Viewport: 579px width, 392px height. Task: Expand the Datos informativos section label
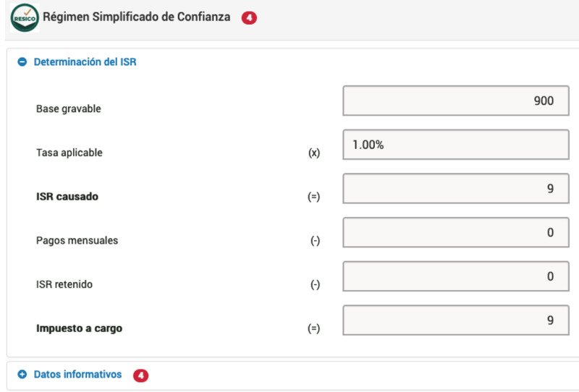tap(77, 375)
